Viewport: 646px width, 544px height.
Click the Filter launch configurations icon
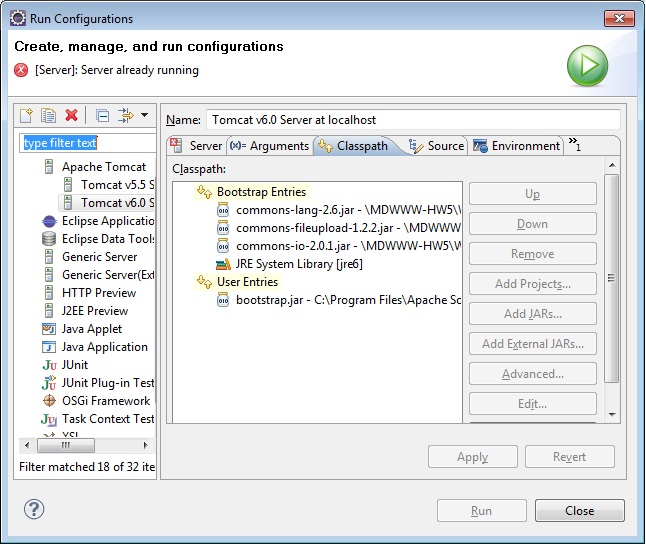(126, 115)
